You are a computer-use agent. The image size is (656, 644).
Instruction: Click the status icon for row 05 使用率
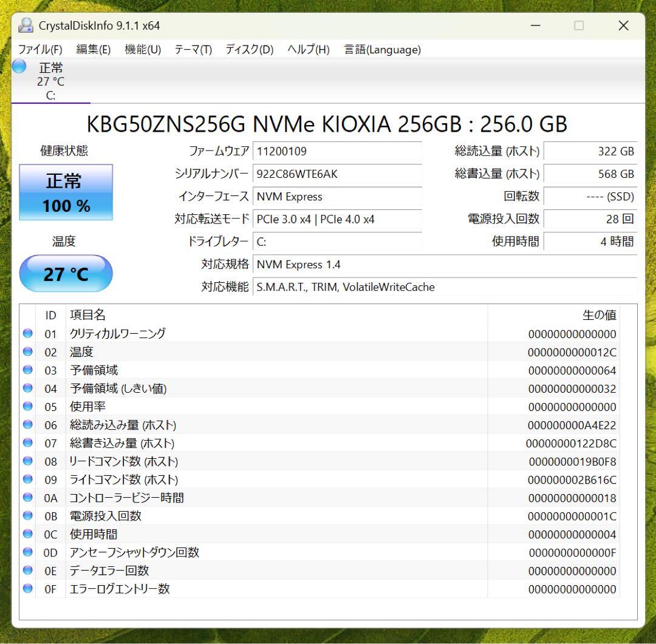coord(27,406)
